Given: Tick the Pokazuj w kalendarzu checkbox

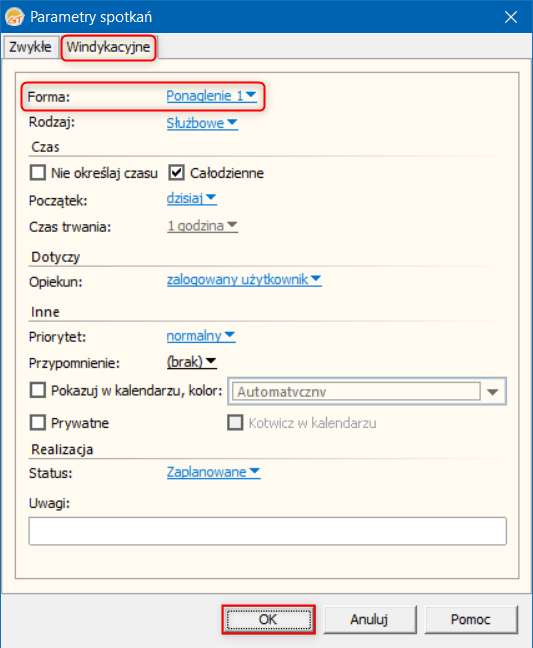Looking at the screenshot, I should (x=38, y=390).
